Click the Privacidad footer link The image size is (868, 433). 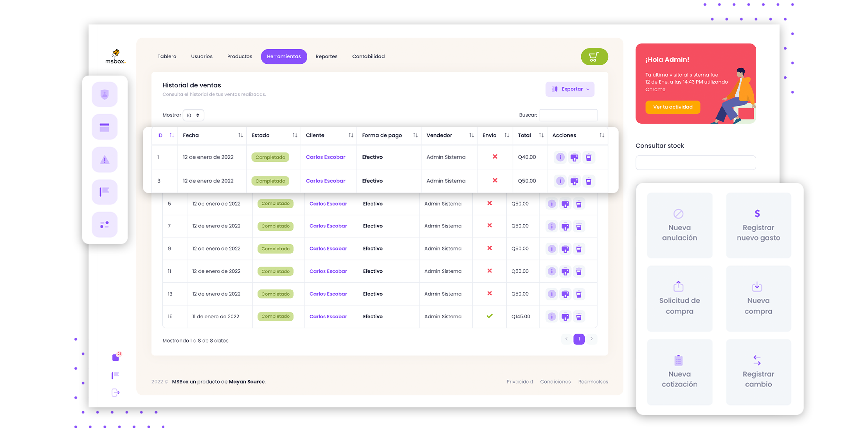[519, 382]
